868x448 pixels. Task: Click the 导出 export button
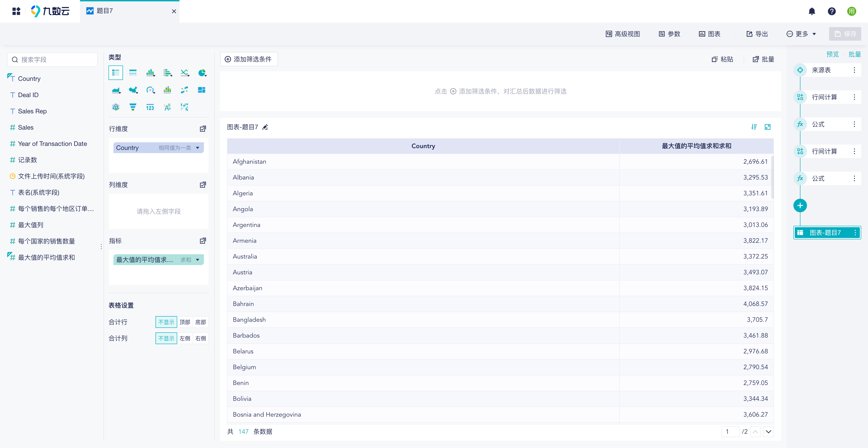tap(757, 34)
